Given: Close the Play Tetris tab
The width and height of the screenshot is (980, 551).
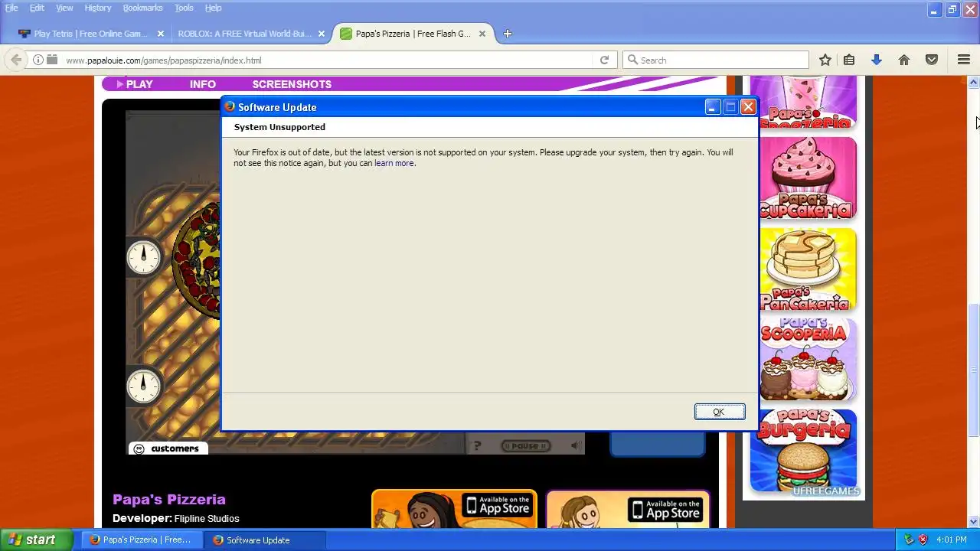Looking at the screenshot, I should click(x=161, y=34).
